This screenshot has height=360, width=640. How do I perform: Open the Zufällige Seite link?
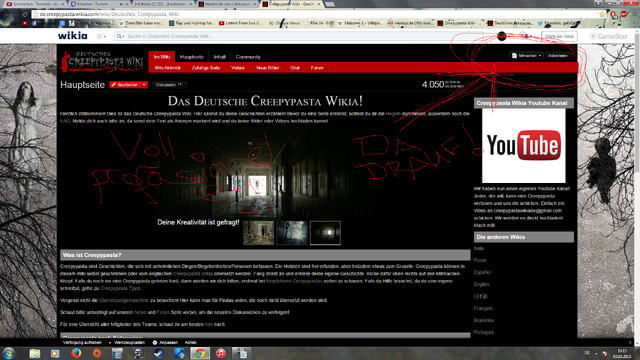(206, 68)
